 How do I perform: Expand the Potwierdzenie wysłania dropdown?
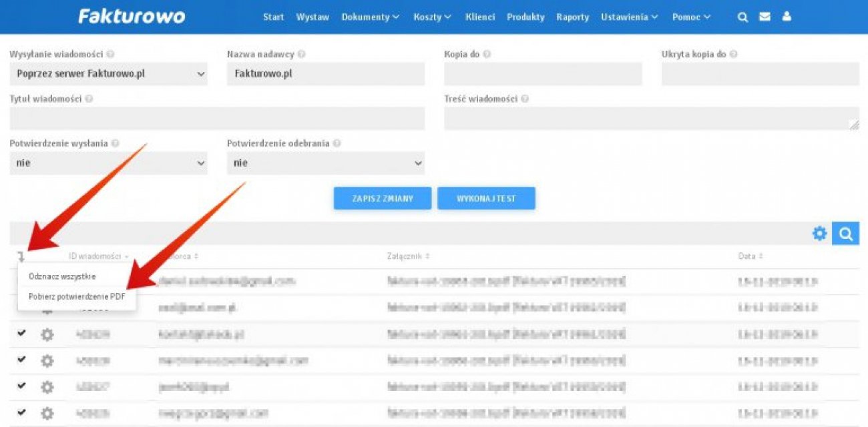[x=108, y=163]
